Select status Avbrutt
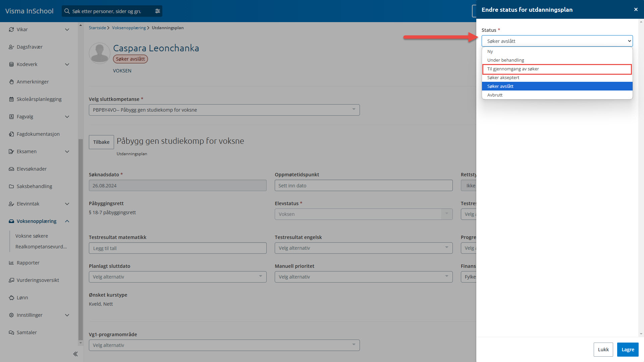This screenshot has width=644, height=362. coord(557,95)
